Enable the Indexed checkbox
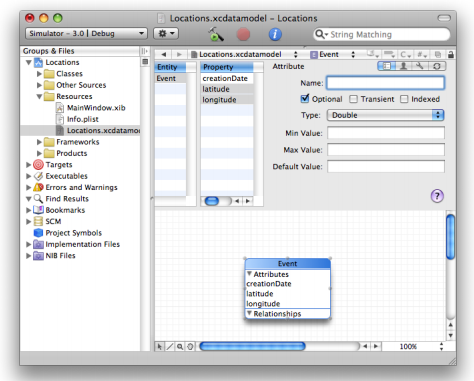Image resolution: width=474 pixels, height=381 pixels. click(x=404, y=99)
